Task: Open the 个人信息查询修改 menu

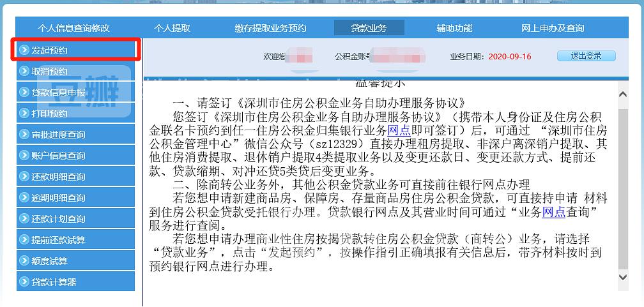Action: [73, 28]
